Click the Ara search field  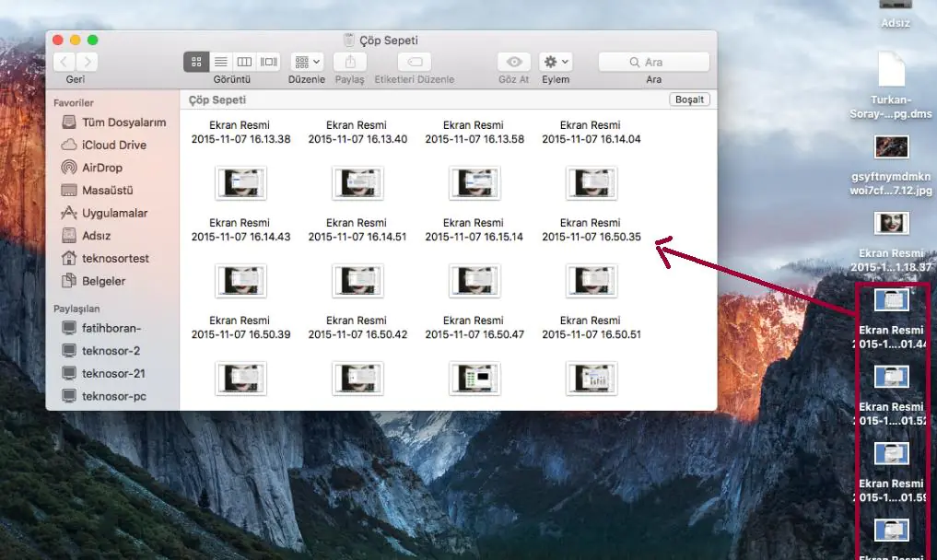pos(653,61)
